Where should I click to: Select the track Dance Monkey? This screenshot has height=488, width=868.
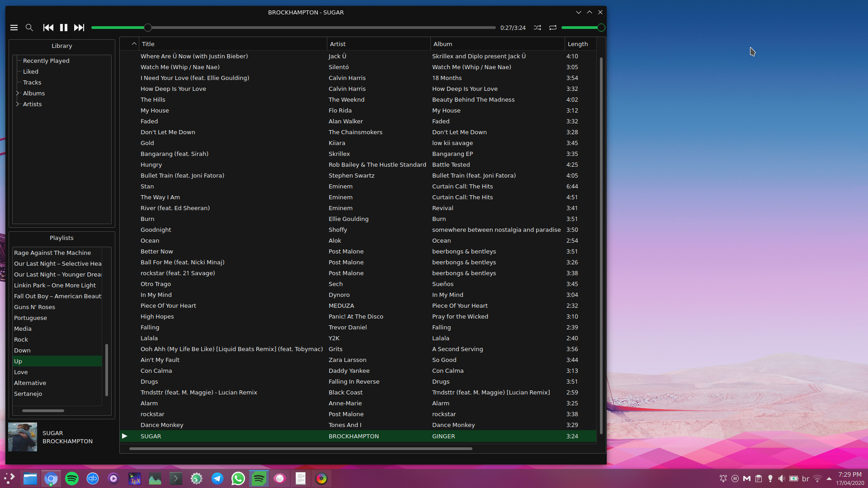(x=358, y=425)
